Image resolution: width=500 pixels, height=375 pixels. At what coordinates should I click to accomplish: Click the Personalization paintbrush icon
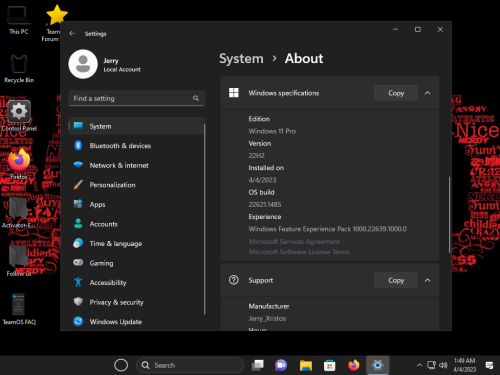click(x=78, y=184)
